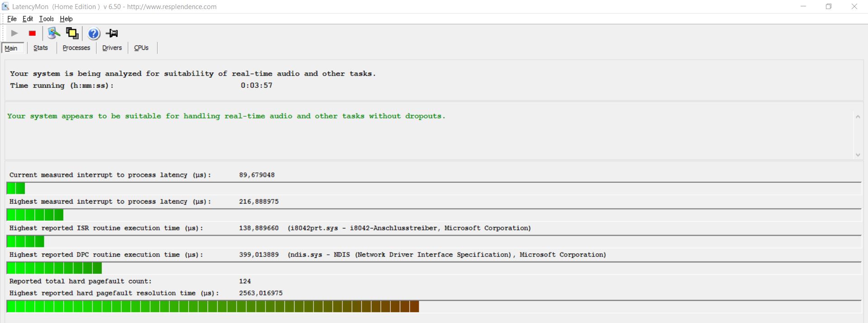The width and height of the screenshot is (868, 323).
Task: Start monitoring with the play button
Action: click(x=14, y=33)
